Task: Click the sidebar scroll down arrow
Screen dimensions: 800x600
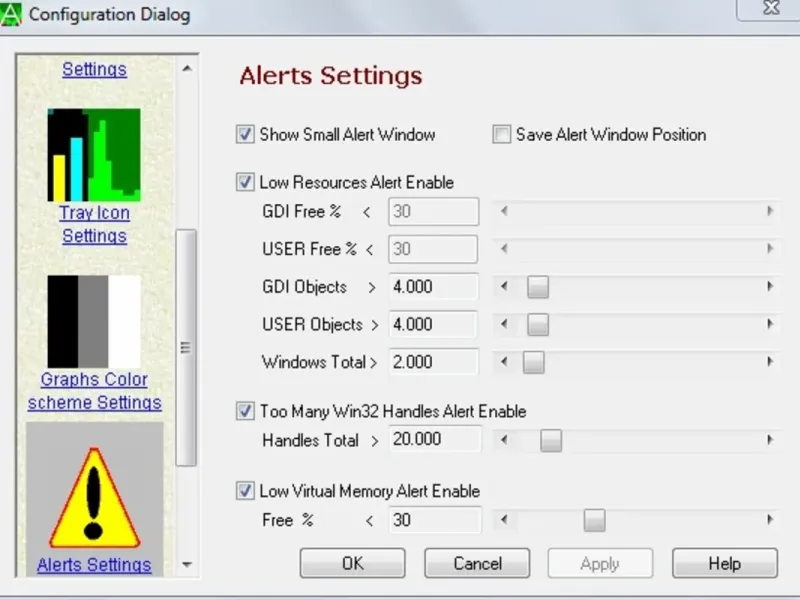Action: [187, 564]
